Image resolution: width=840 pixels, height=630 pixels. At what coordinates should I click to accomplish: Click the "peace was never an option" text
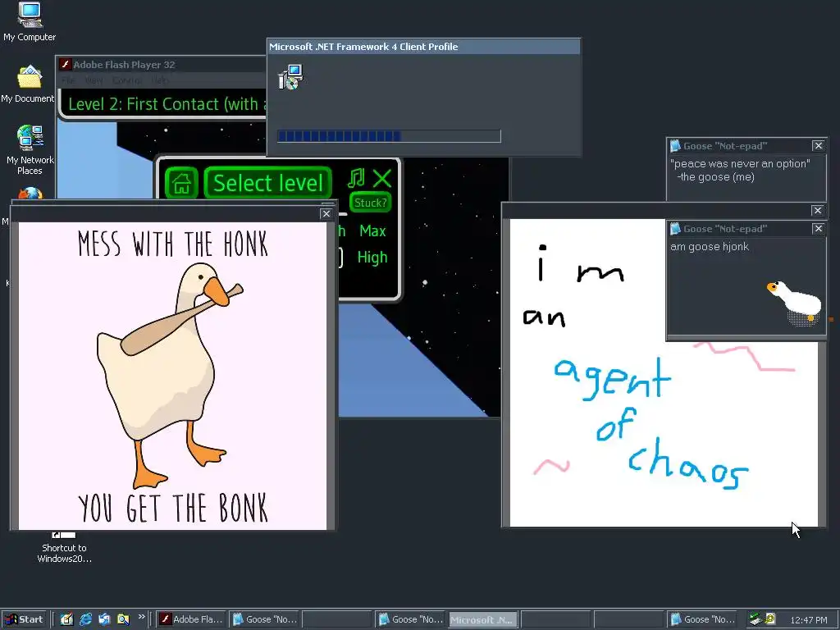(740, 164)
